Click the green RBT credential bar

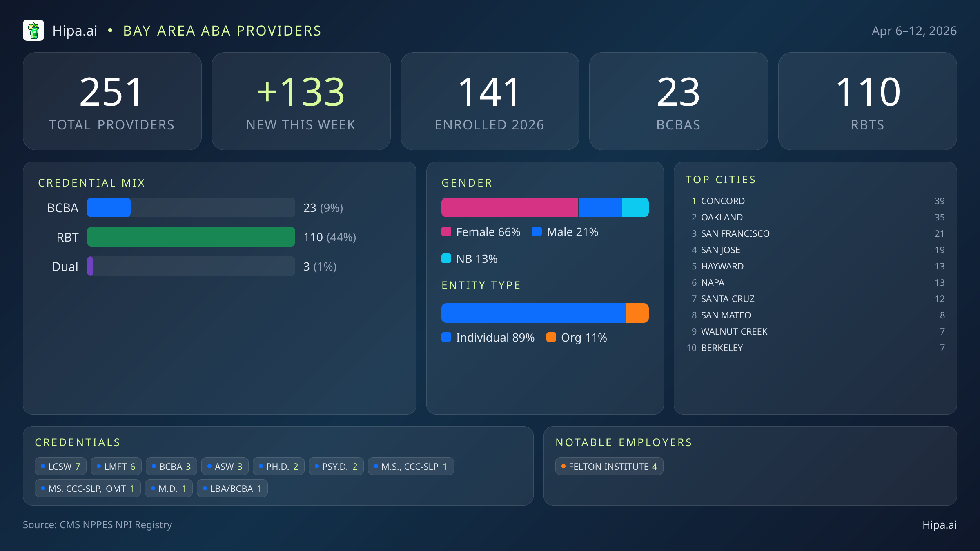click(191, 237)
